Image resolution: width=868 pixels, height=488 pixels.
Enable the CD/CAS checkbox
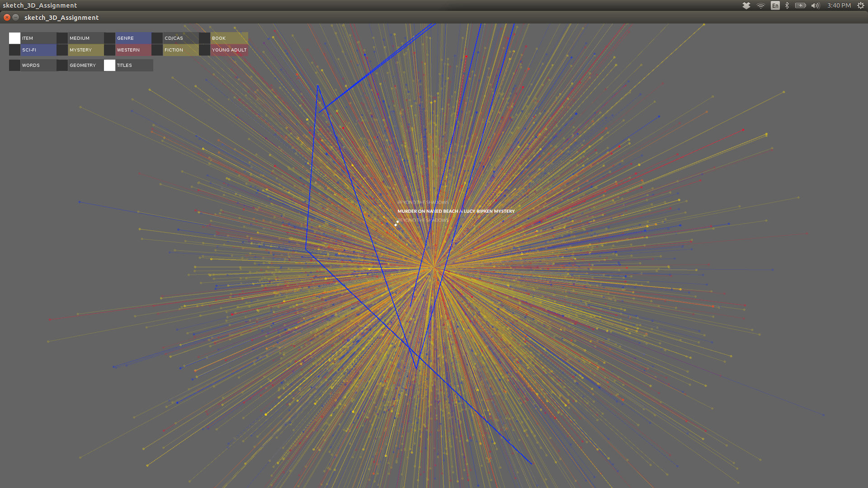(x=157, y=38)
